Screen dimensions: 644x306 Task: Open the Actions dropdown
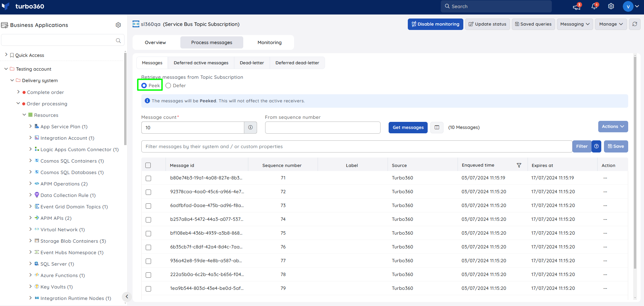pyautogui.click(x=613, y=127)
